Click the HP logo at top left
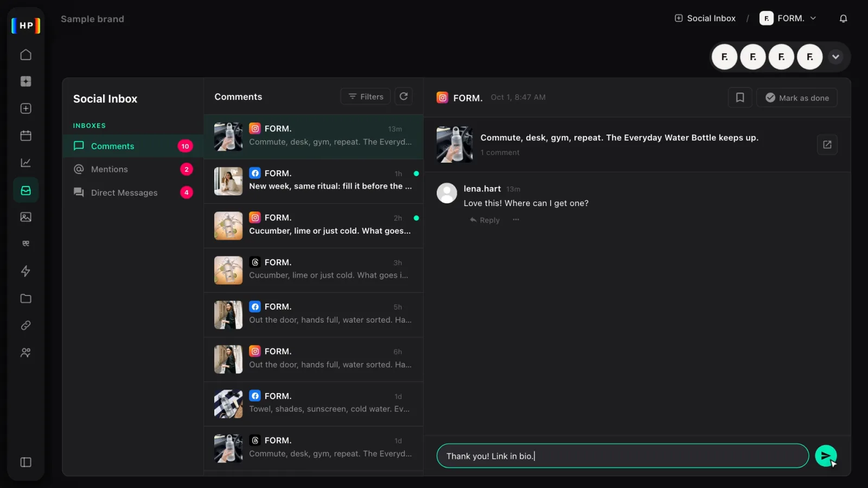This screenshot has height=488, width=868. pyautogui.click(x=26, y=25)
